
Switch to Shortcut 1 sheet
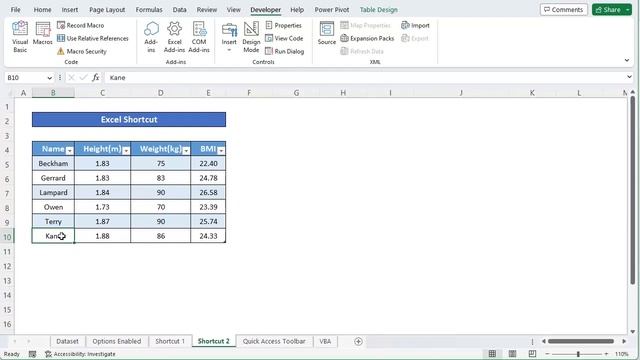pos(170,341)
